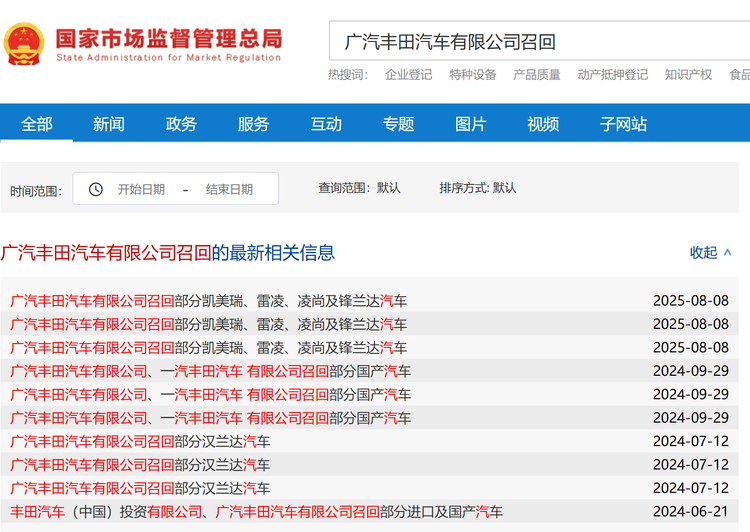750x532 pixels.
Task: Click hot search link 企业登记
Action: tap(408, 75)
